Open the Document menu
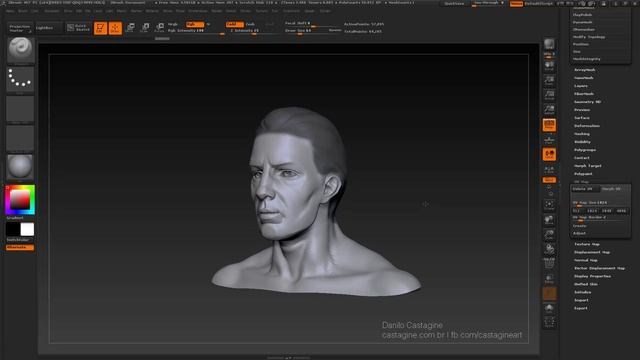The width and height of the screenshot is (640, 360). coord(52,11)
